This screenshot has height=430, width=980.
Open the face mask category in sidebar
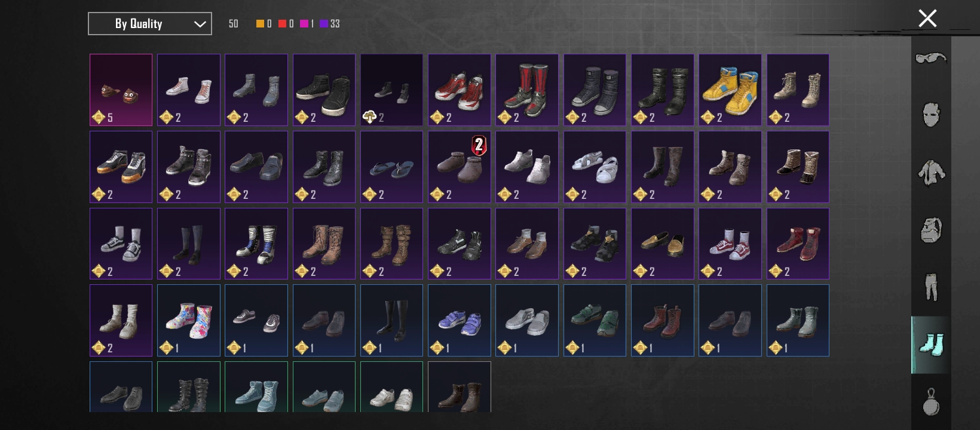tap(931, 115)
